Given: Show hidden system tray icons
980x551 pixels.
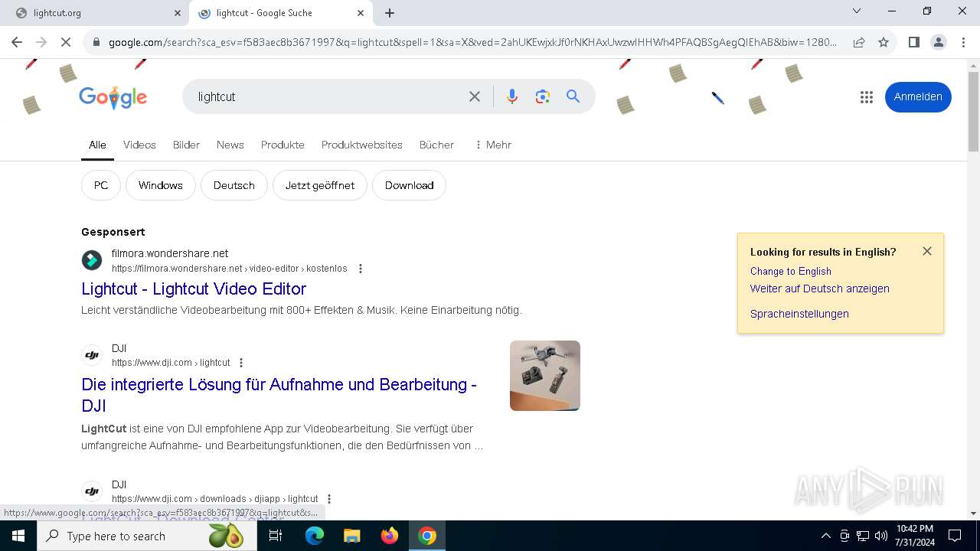Looking at the screenshot, I should pyautogui.click(x=825, y=536).
